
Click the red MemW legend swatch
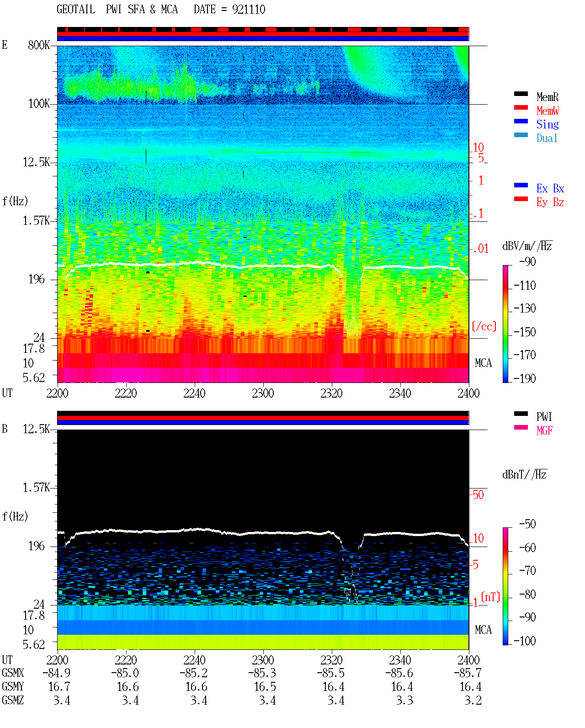point(521,108)
